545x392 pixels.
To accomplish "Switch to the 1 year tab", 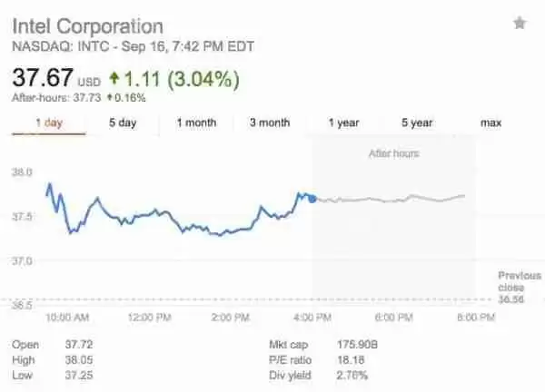I will pos(343,123).
